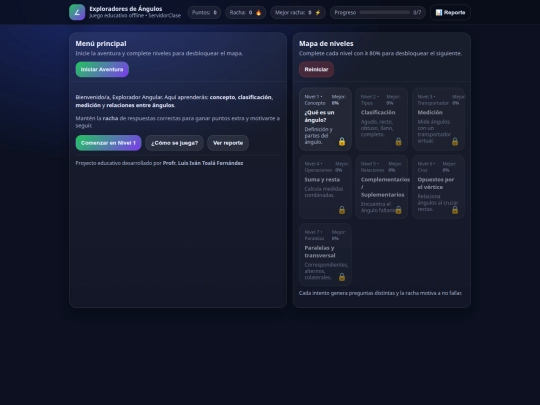Click the lightning bolt icon in Mejor racha
This screenshot has width=540, height=405.
click(x=318, y=13)
